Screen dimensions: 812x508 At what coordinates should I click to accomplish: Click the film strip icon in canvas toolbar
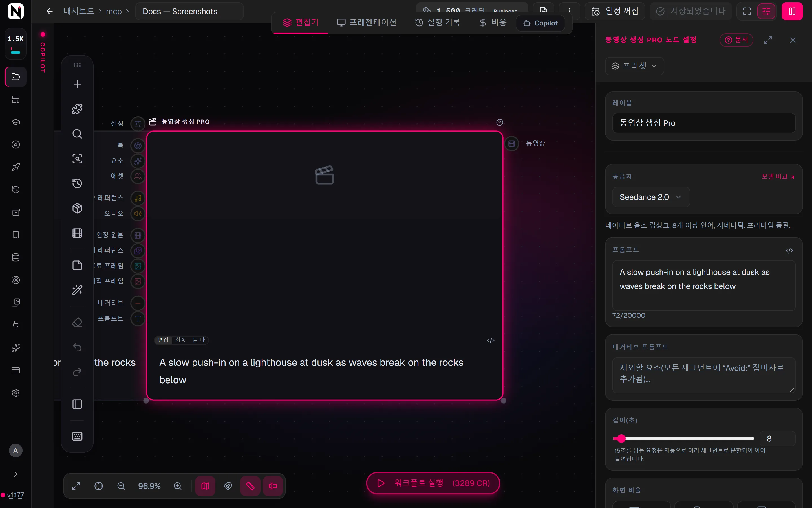[x=77, y=233]
